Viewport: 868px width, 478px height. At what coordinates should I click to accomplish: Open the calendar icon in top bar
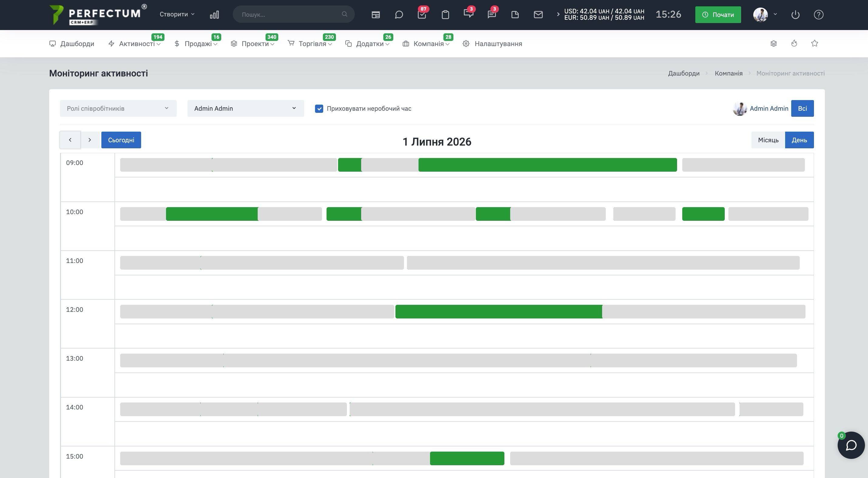click(x=376, y=15)
